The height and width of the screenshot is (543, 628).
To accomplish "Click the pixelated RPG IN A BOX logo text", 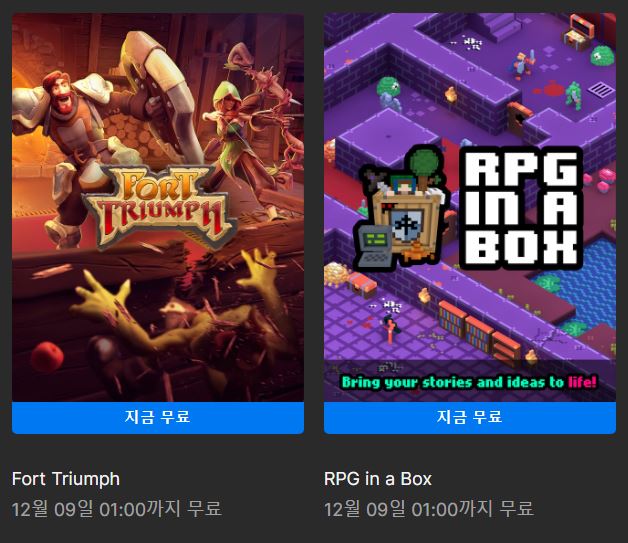I will [x=521, y=208].
